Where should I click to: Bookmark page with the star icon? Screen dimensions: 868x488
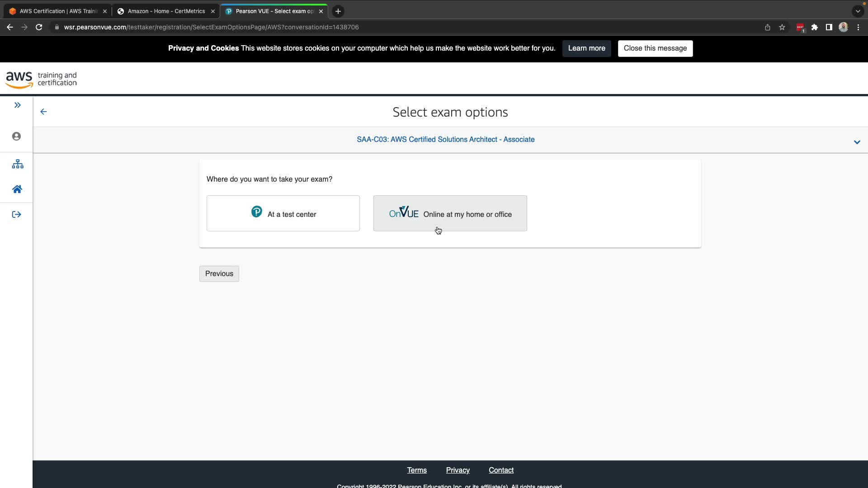[x=782, y=28]
